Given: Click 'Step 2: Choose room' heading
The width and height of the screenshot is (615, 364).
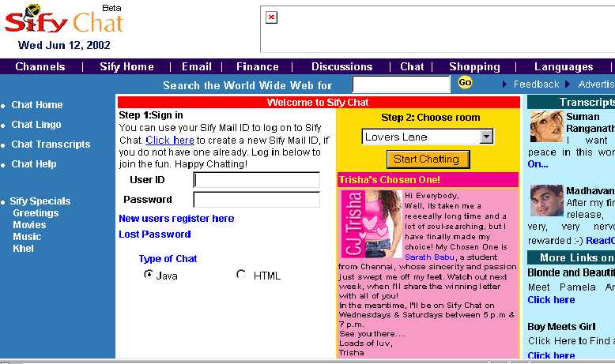Looking at the screenshot, I should click(x=430, y=118).
